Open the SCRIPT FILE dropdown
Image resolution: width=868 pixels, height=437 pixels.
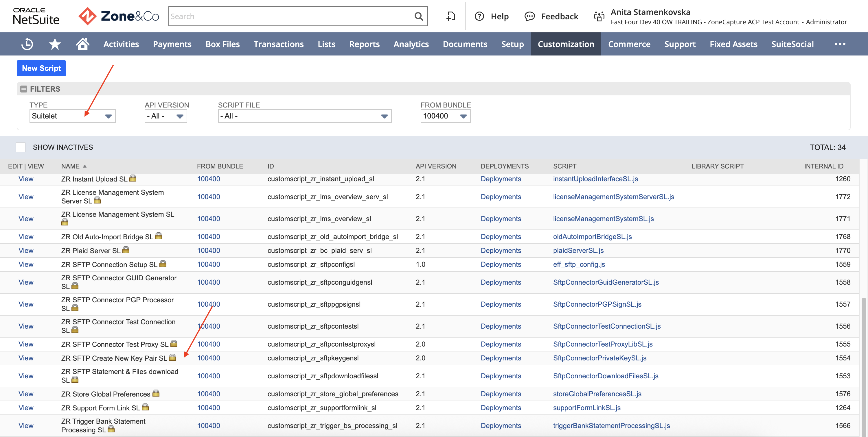coord(305,116)
